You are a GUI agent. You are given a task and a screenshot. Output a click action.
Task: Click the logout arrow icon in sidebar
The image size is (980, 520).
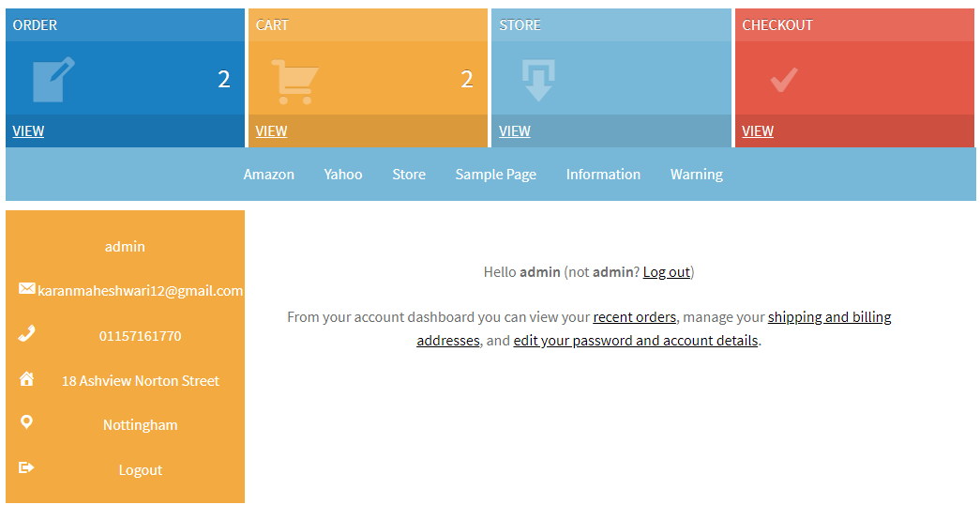pyautogui.click(x=26, y=467)
